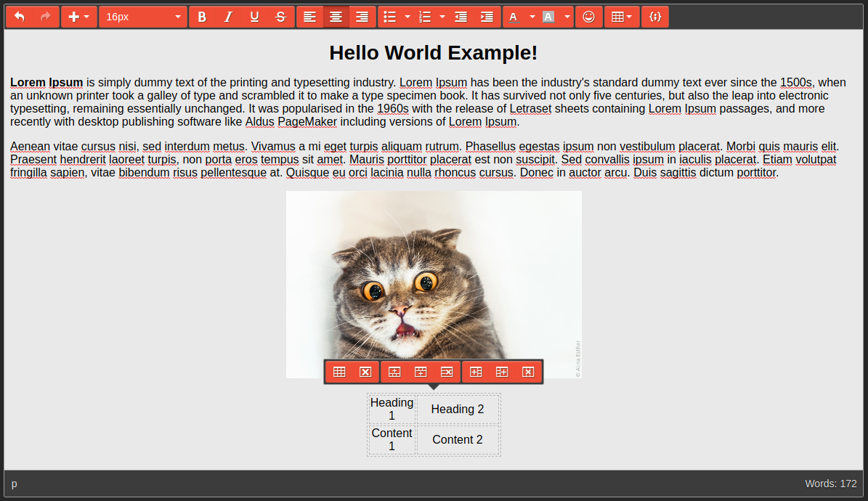Increase paragraph indent

[x=487, y=17]
